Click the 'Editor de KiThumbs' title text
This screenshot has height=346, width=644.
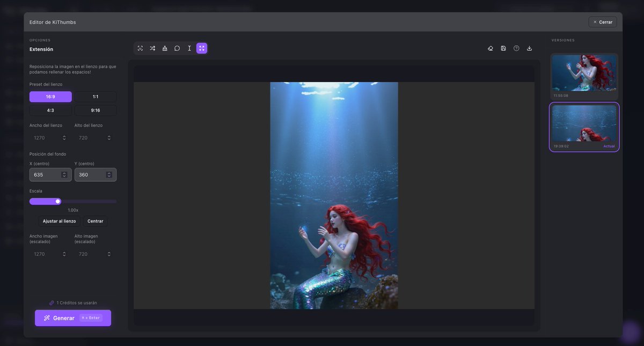53,22
